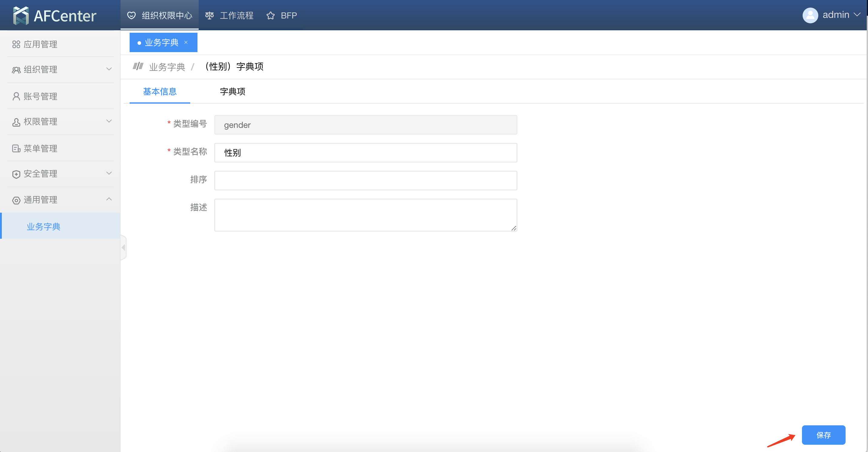The height and width of the screenshot is (452, 868).
Task: Click the 安全管理 sidebar label
Action: 41,174
